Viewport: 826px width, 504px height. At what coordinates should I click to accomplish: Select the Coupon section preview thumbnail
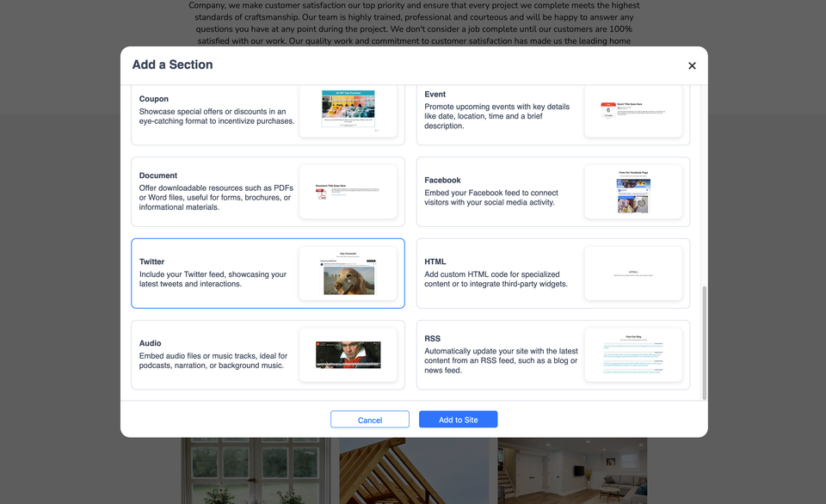coord(348,111)
